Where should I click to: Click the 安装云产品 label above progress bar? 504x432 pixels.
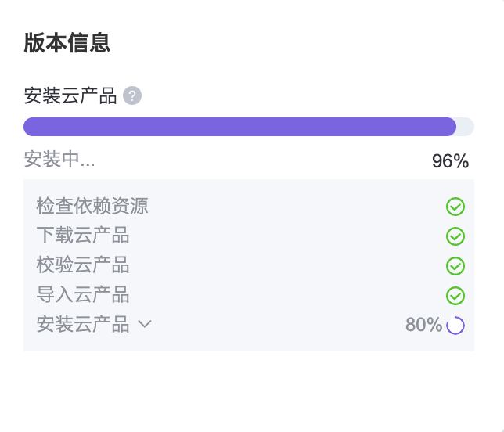[x=70, y=96]
